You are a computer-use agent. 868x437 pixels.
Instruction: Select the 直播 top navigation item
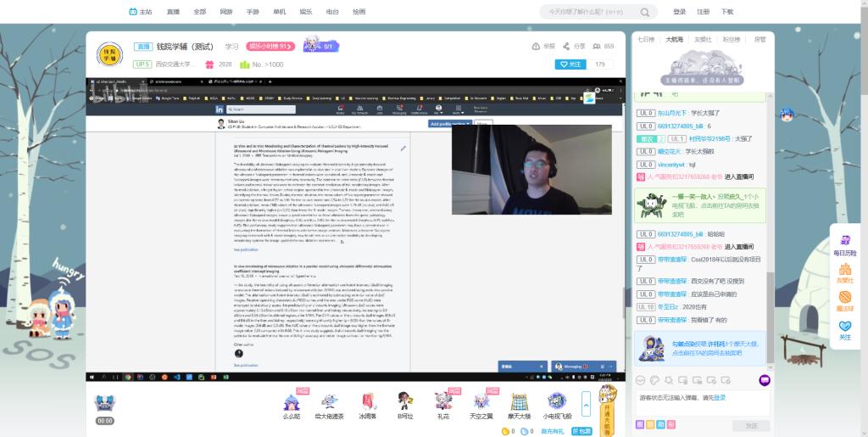coord(173,12)
